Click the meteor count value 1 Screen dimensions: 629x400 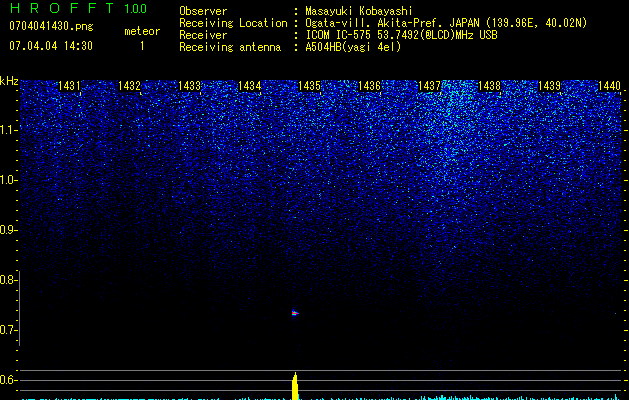pyautogui.click(x=142, y=46)
